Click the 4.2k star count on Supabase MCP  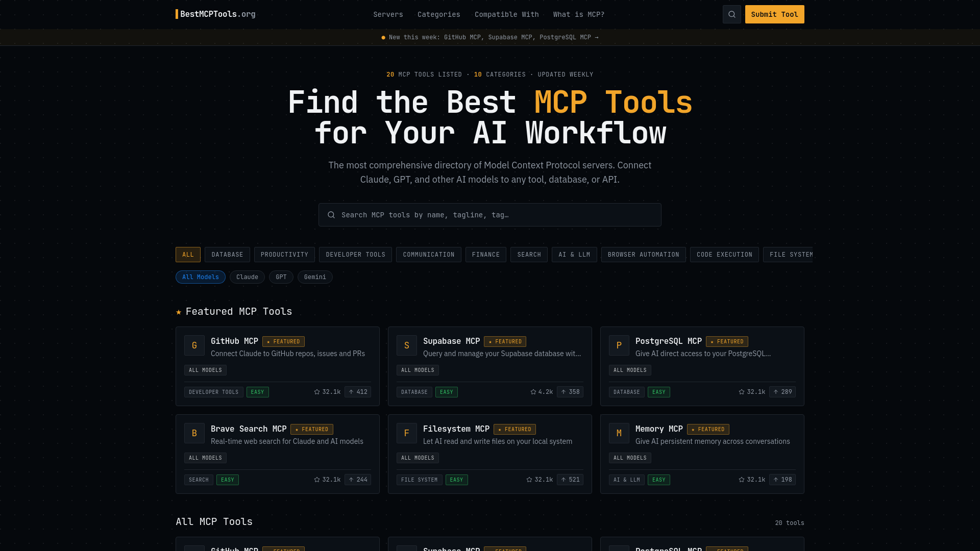pos(542,392)
